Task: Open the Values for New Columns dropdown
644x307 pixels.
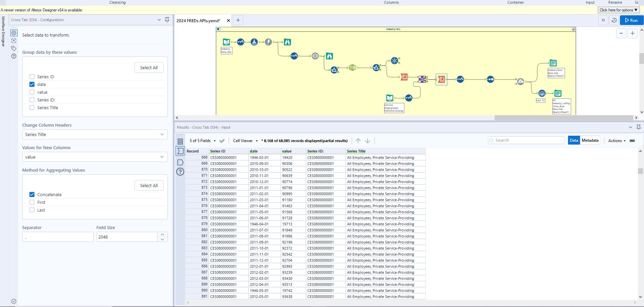Action: click(x=94, y=157)
